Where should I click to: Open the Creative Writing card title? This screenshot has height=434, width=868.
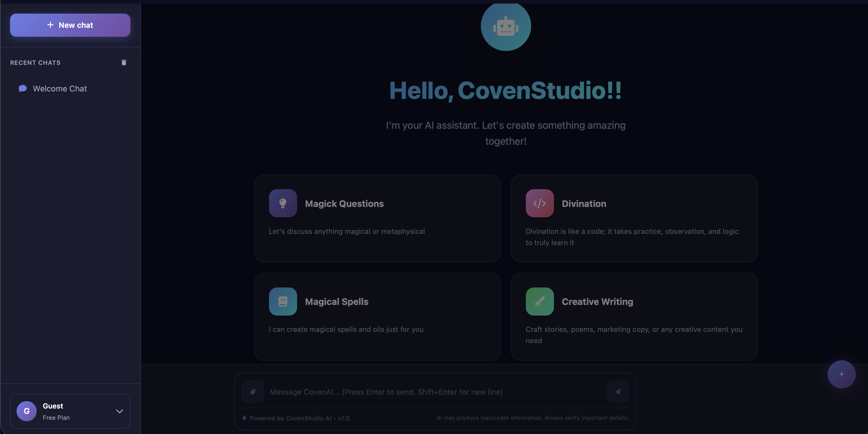(x=597, y=302)
